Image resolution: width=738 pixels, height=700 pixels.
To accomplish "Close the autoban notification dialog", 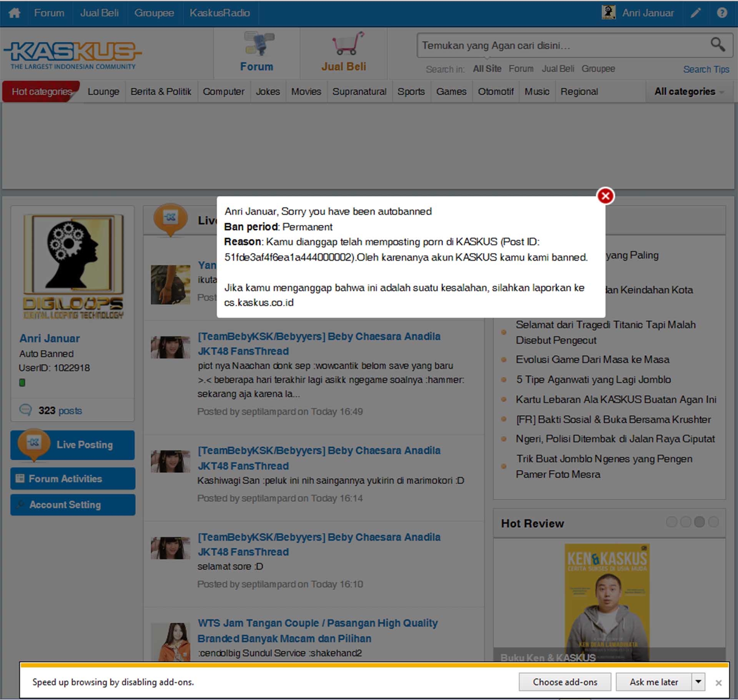I will (x=604, y=195).
